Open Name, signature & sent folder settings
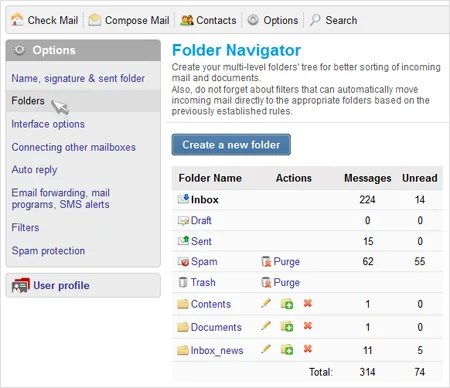This screenshot has width=450, height=388. (78, 78)
